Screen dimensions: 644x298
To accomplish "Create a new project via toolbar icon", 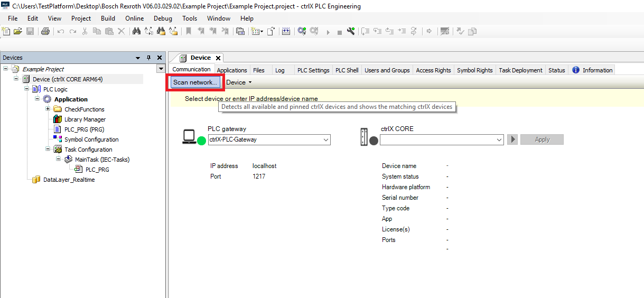I will point(6,32).
